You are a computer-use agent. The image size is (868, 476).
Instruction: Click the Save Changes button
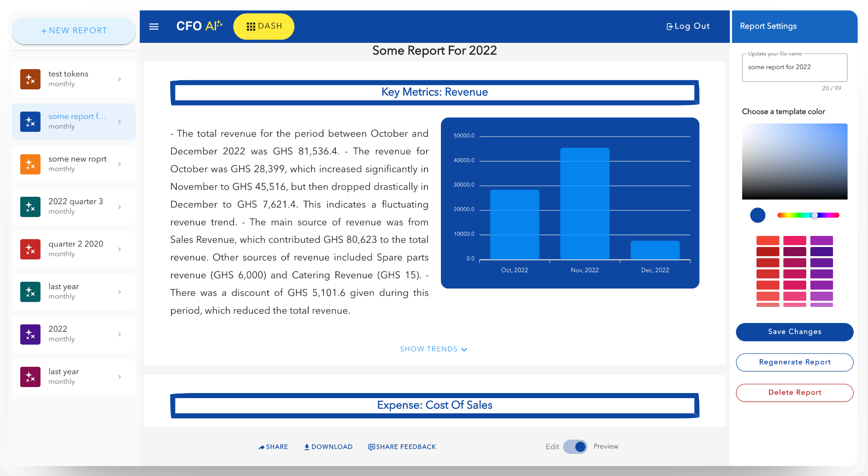pos(794,332)
